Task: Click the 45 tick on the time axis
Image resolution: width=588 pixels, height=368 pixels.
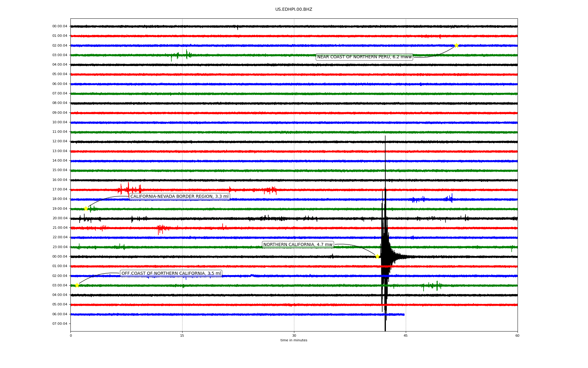Action: tap(405, 335)
